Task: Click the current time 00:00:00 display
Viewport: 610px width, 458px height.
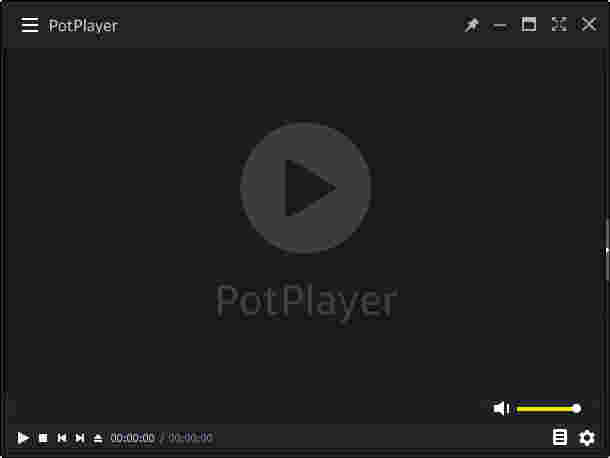Action: tap(132, 438)
